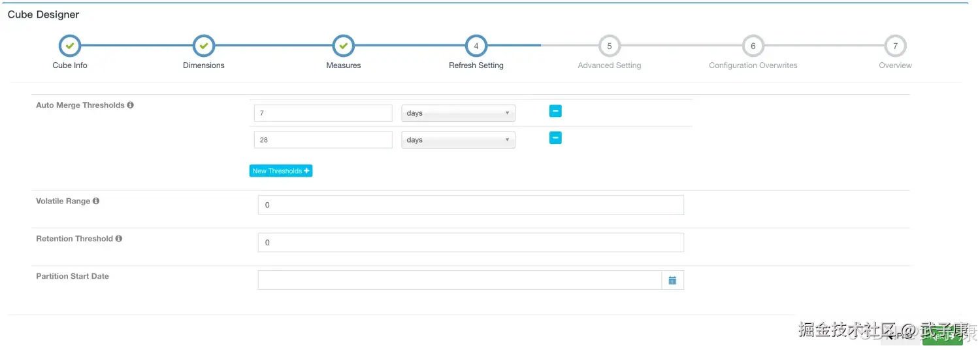
Task: Click the Partition Start Date text field
Action: coord(460,280)
